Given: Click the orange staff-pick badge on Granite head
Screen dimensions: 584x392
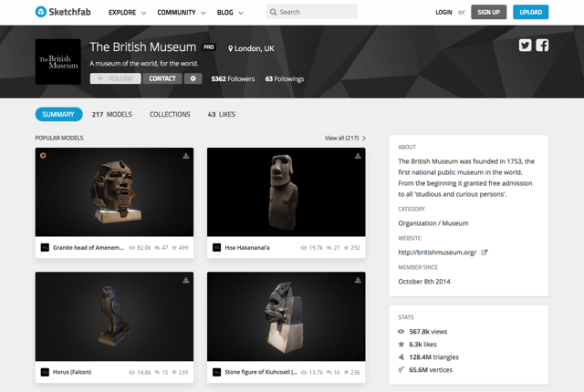Looking at the screenshot, I should tap(43, 156).
